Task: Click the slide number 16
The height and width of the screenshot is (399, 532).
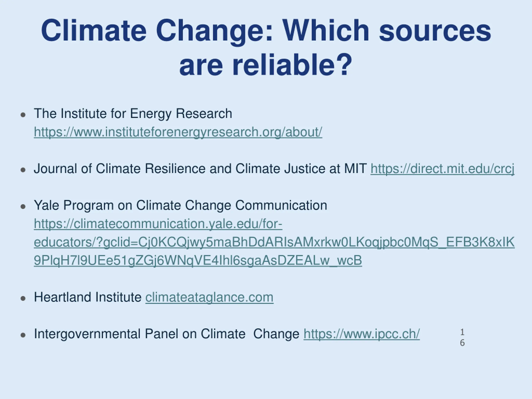Action: [462, 337]
